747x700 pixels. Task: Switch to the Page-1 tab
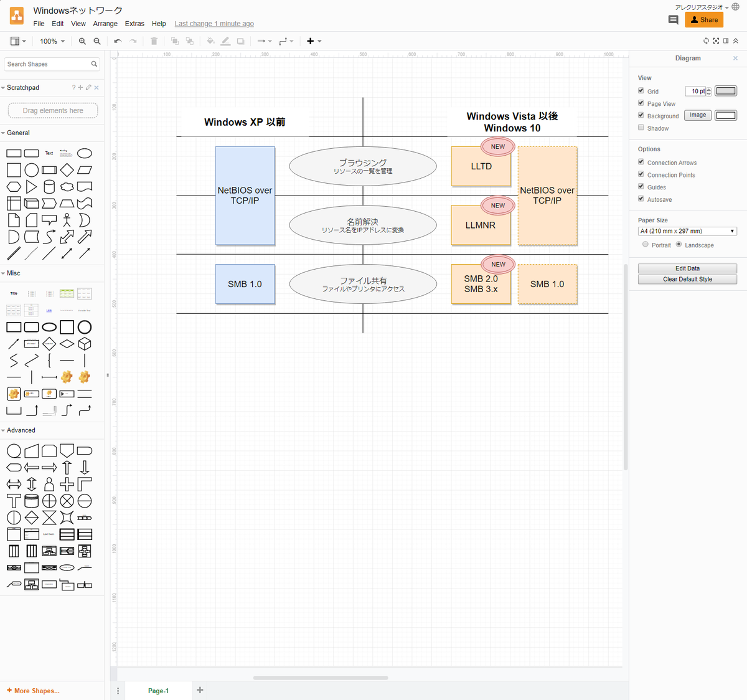[x=158, y=691]
